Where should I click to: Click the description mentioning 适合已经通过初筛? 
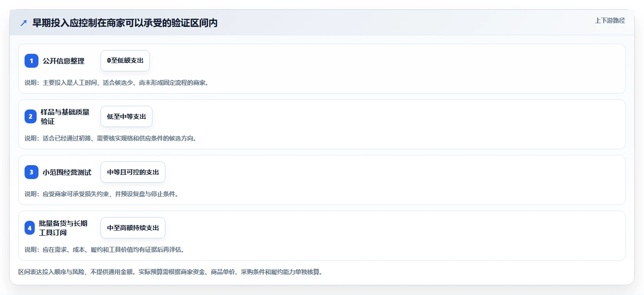click(x=111, y=138)
